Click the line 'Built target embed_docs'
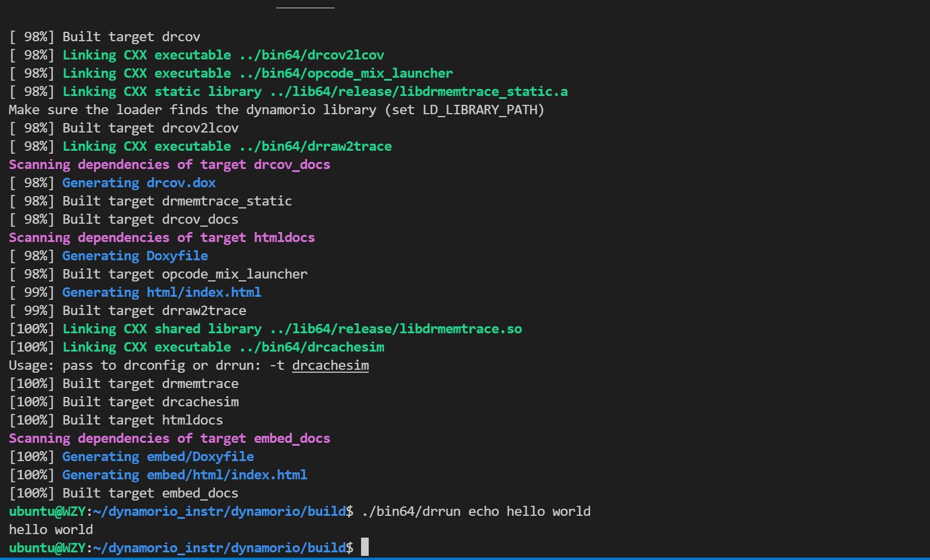Image resolution: width=930 pixels, height=560 pixels. 124,493
